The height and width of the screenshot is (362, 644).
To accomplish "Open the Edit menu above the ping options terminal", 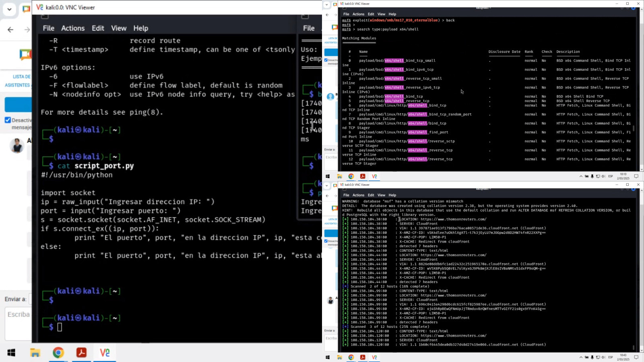I will [x=98, y=28].
